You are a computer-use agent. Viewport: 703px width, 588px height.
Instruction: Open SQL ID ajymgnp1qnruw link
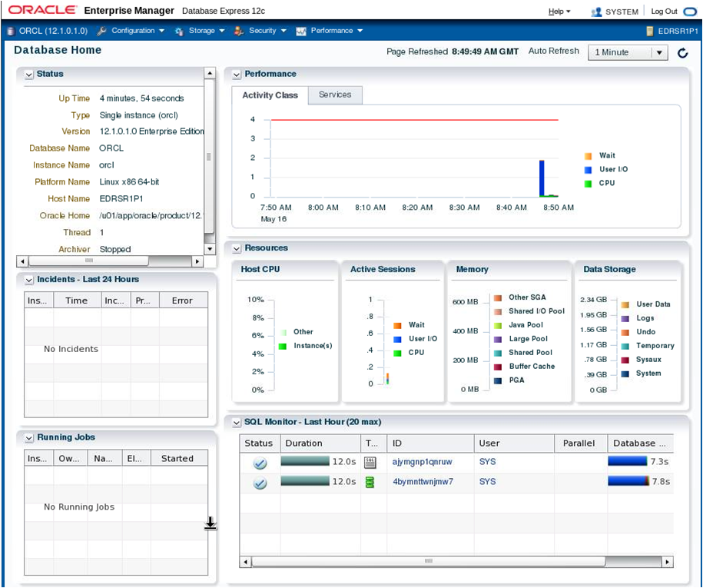click(x=423, y=462)
